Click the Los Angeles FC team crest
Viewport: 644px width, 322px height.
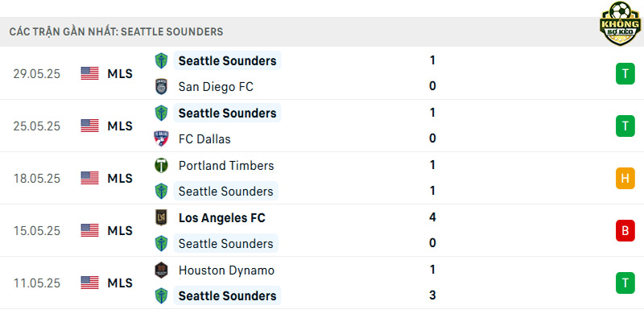pos(161,217)
